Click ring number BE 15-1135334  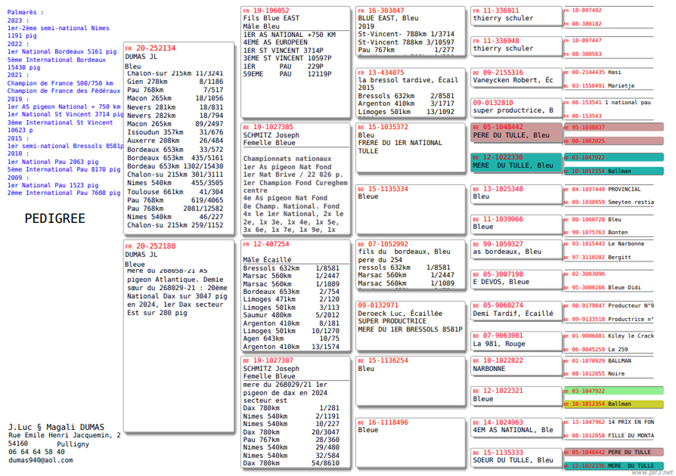tap(383, 189)
